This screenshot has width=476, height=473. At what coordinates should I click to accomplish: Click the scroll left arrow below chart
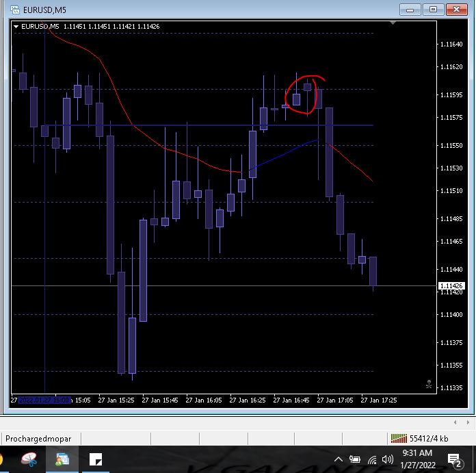455,422
